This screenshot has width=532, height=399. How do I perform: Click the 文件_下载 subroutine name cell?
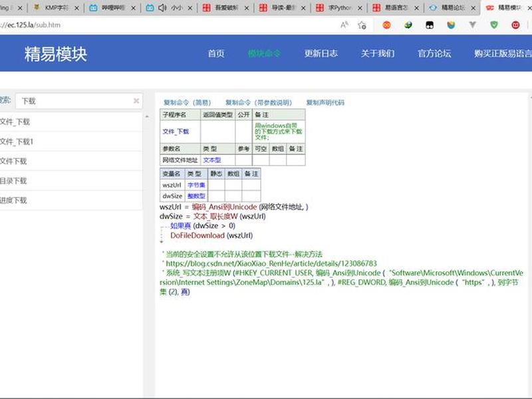[x=180, y=132]
